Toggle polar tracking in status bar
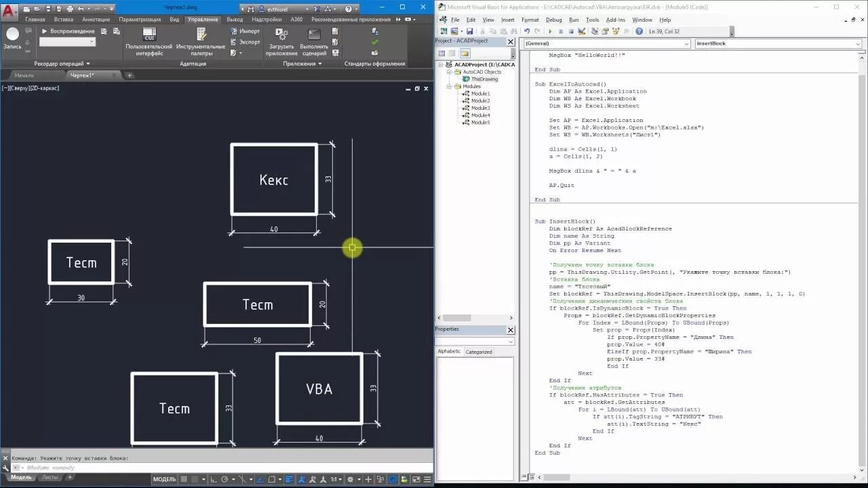Image resolution: width=868 pixels, height=488 pixels. 224,479
